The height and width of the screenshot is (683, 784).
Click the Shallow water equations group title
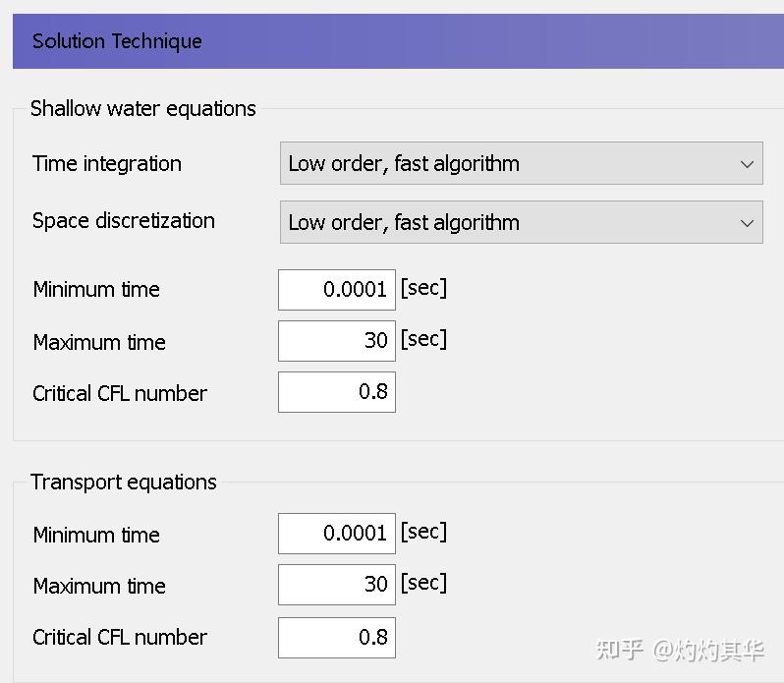(x=142, y=109)
